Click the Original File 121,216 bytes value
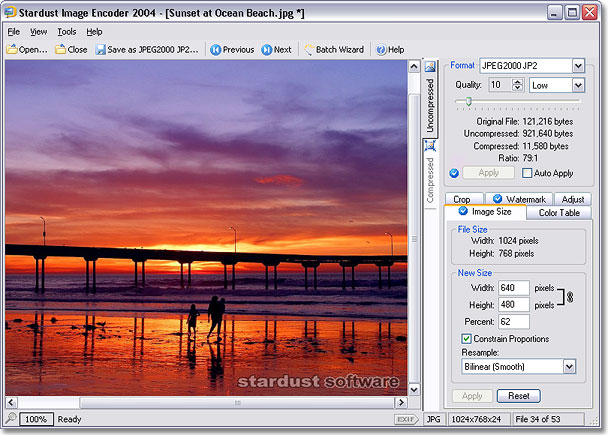The width and height of the screenshot is (608, 435). coord(548,122)
